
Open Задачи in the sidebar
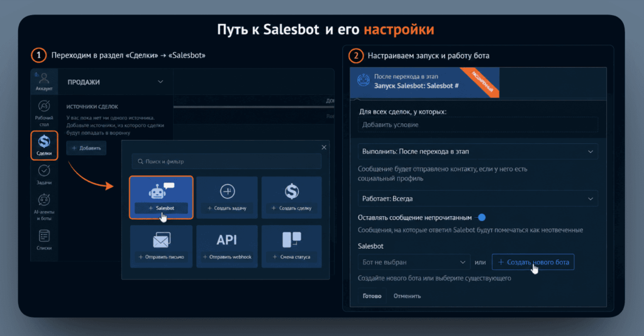[44, 175]
